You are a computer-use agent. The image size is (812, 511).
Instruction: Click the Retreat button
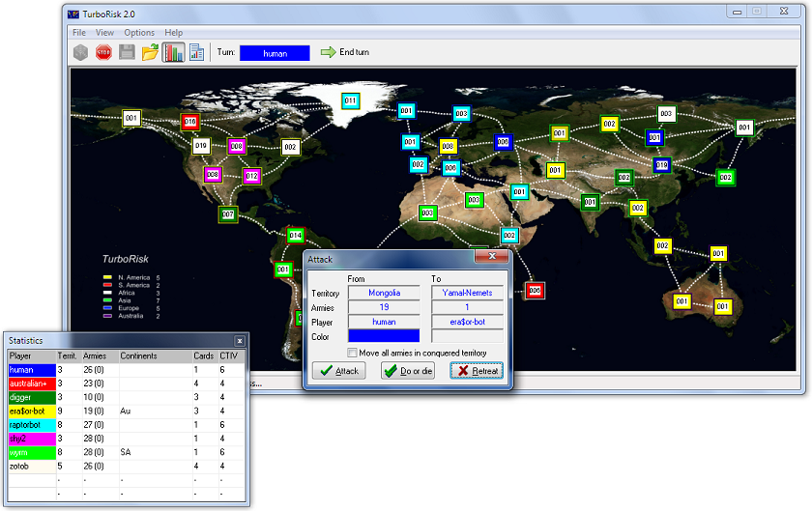pyautogui.click(x=477, y=371)
